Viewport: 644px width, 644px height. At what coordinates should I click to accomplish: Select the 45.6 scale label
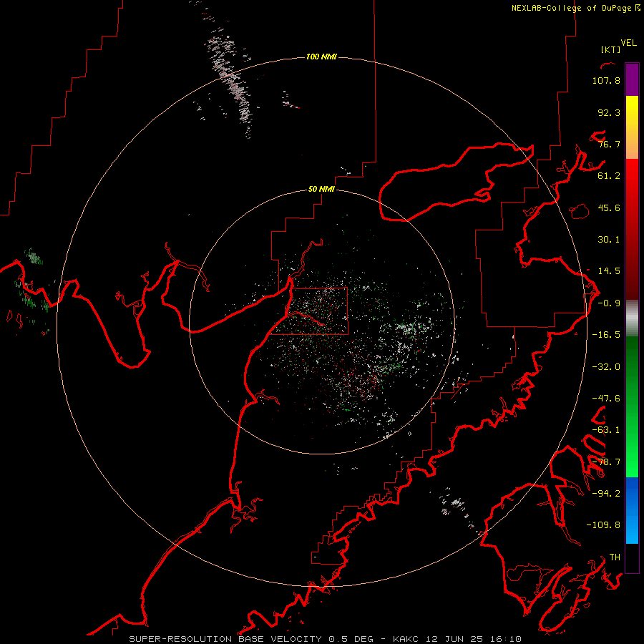coord(609,208)
